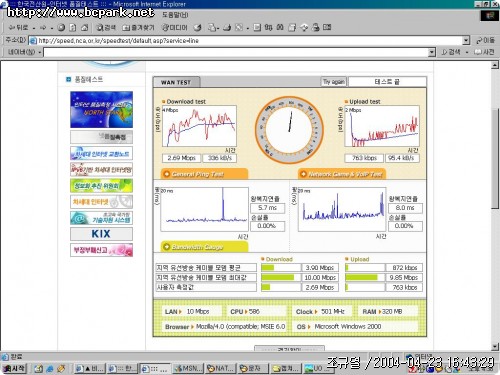Click the Bandwidth Gauge button
500x375 pixels.
click(204, 247)
